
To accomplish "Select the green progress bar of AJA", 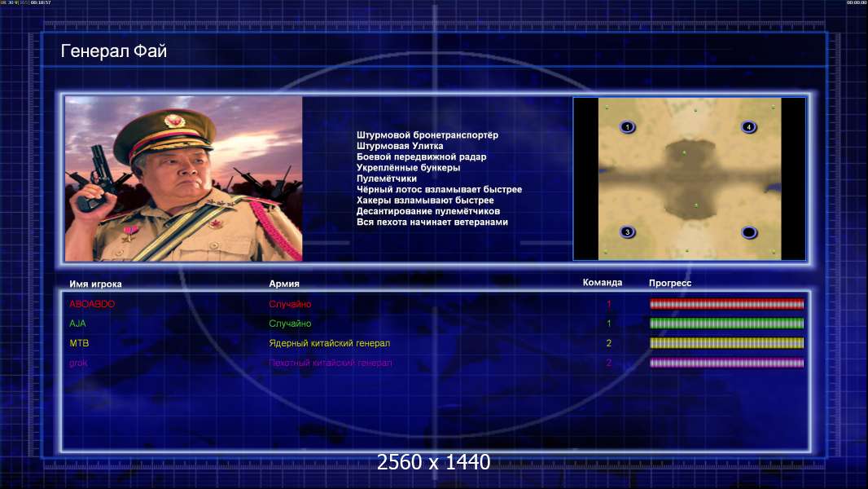I will point(726,324).
